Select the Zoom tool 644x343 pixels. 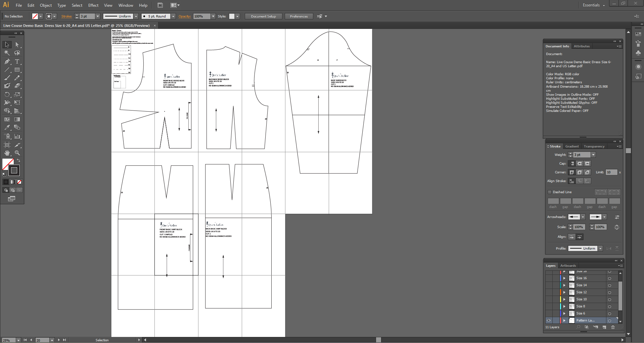17,153
